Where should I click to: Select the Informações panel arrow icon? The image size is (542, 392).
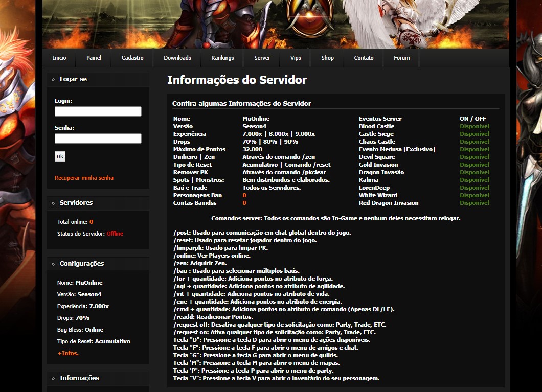click(53, 379)
